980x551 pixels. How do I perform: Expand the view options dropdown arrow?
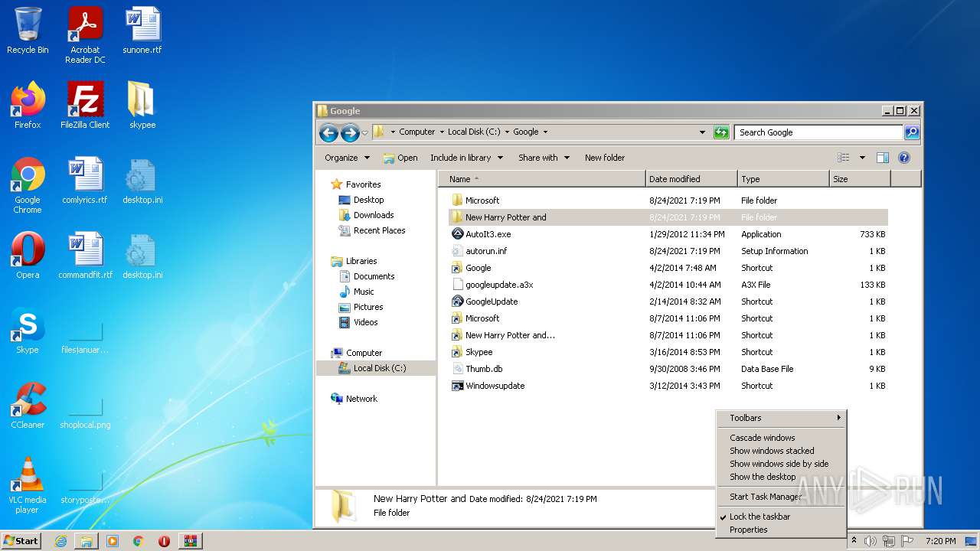tap(862, 158)
